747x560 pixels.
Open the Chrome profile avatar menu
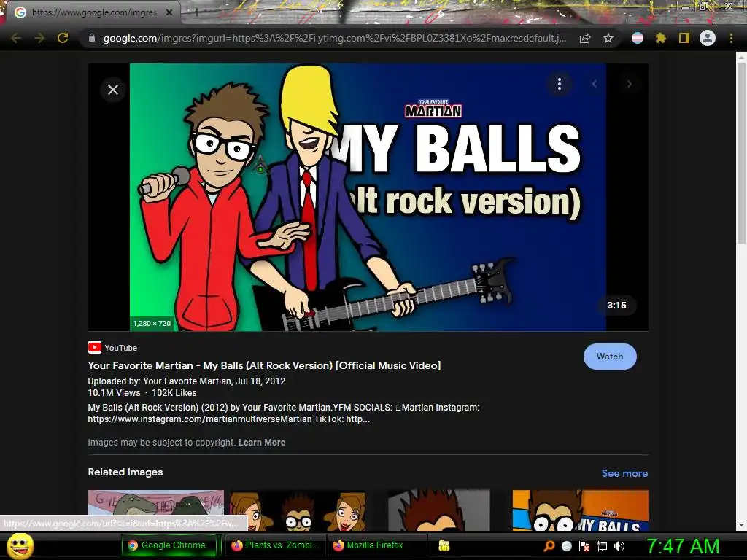tap(708, 38)
